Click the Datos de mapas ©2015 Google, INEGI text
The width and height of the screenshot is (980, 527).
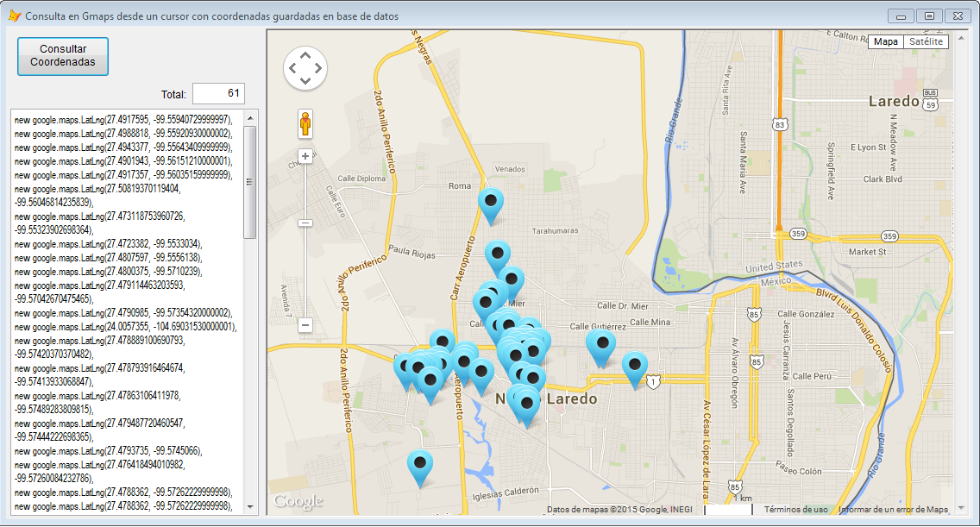click(619, 510)
